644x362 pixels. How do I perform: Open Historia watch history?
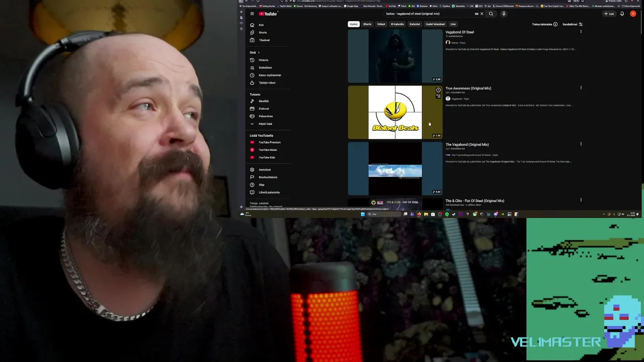click(263, 60)
